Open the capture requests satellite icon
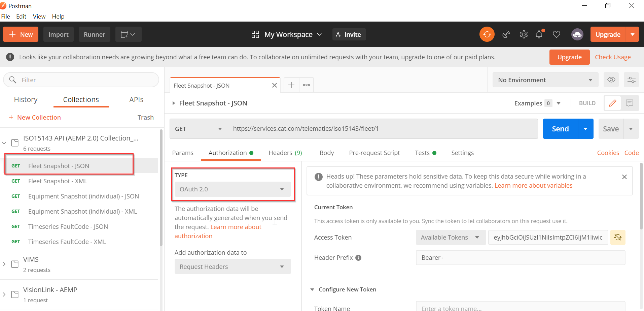Image resolution: width=644 pixels, height=311 pixels. coord(506,34)
